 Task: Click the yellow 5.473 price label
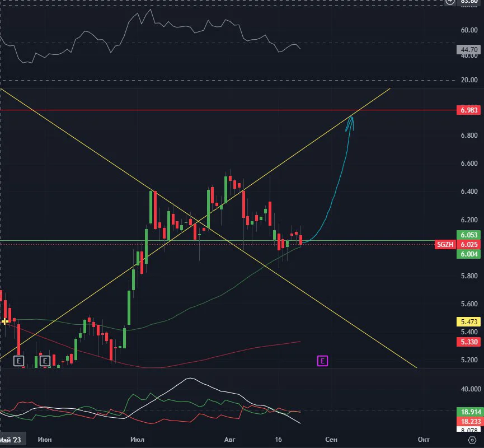pos(468,321)
